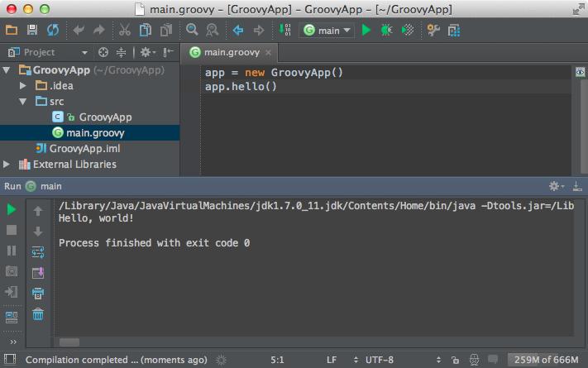
Task: Open Settings via the wrench icon
Action: coord(433,30)
